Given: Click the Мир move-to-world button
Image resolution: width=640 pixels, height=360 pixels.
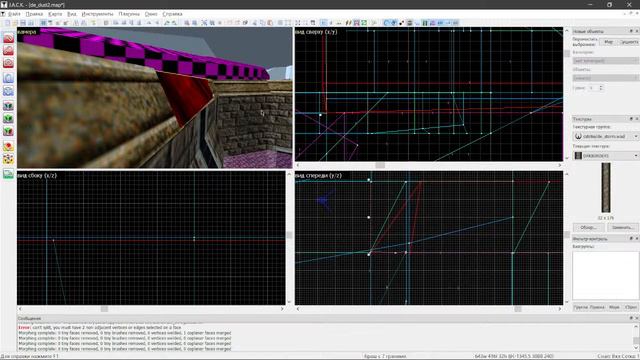Looking at the screenshot, I should pos(608,42).
